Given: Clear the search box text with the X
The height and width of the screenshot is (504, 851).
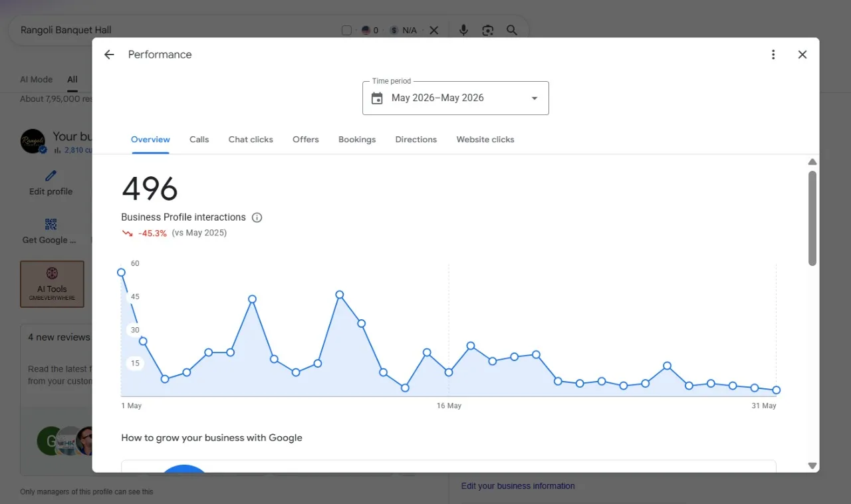Looking at the screenshot, I should tap(433, 30).
